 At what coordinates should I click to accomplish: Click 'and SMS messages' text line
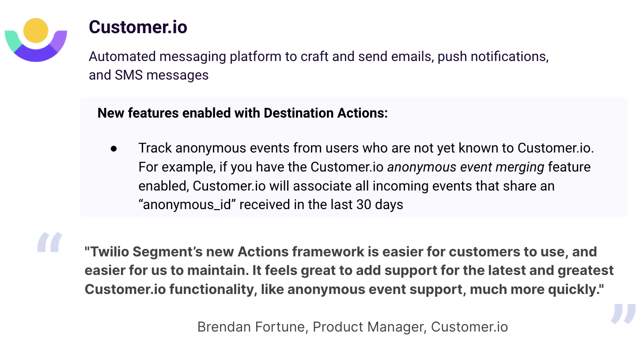149,75
